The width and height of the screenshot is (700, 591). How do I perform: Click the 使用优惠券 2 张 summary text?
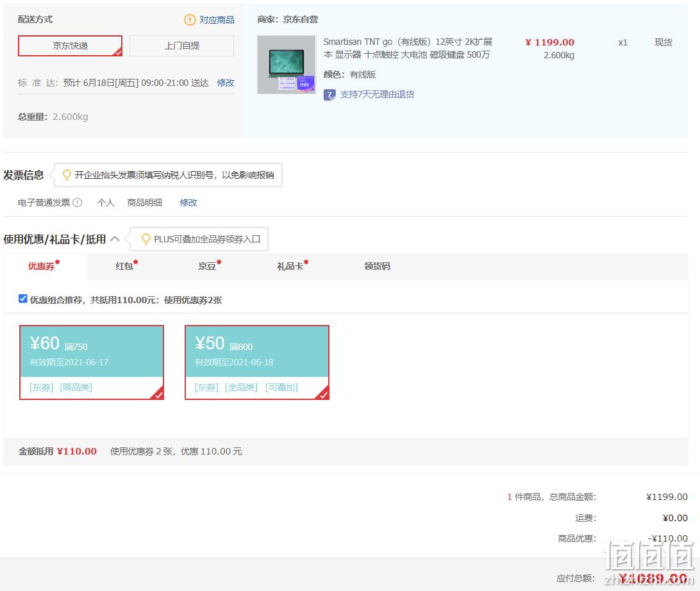tap(176, 451)
